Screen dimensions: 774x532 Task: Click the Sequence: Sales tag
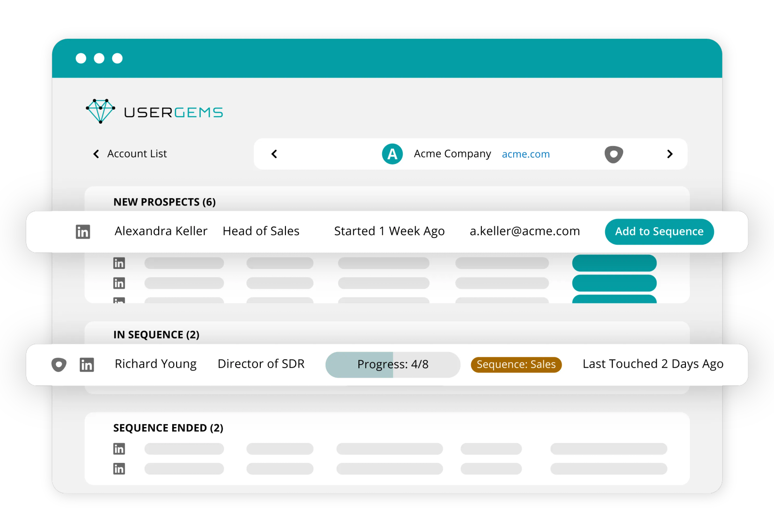pyautogui.click(x=516, y=365)
